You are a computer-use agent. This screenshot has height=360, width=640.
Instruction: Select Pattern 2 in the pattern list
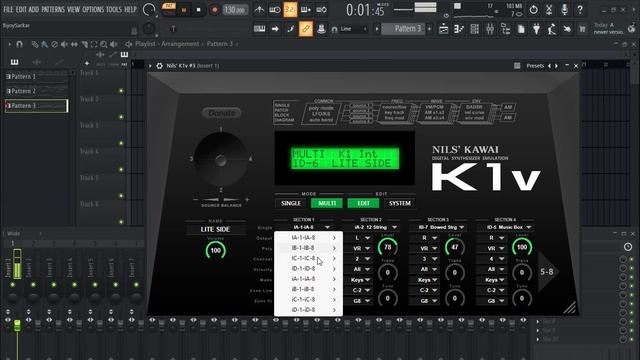click(36, 91)
